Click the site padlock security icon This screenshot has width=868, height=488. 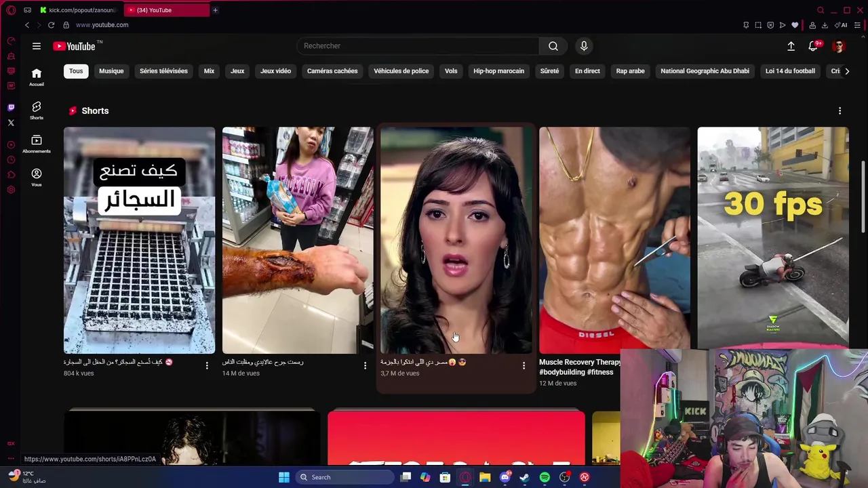point(66,25)
